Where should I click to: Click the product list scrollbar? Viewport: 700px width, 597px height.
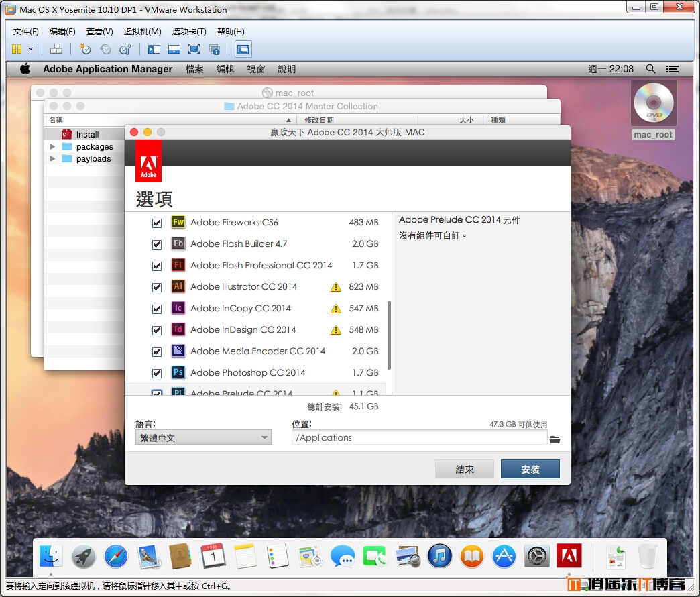pos(389,335)
